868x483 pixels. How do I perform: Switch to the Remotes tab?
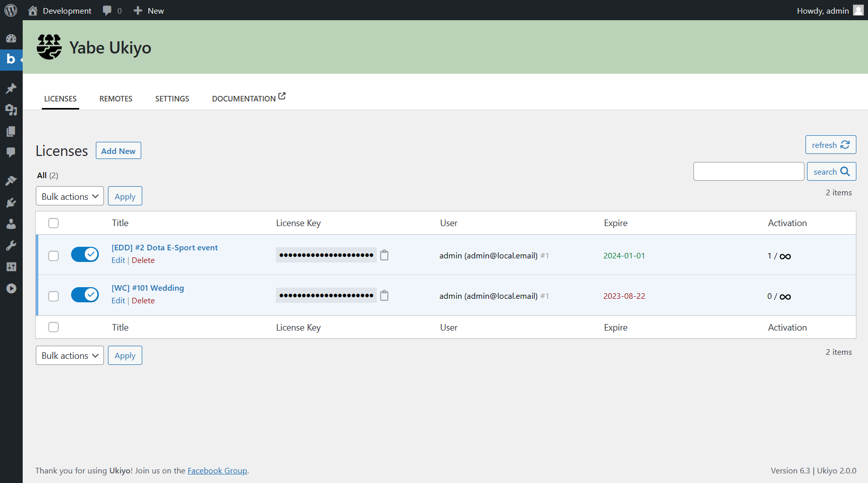tap(115, 98)
